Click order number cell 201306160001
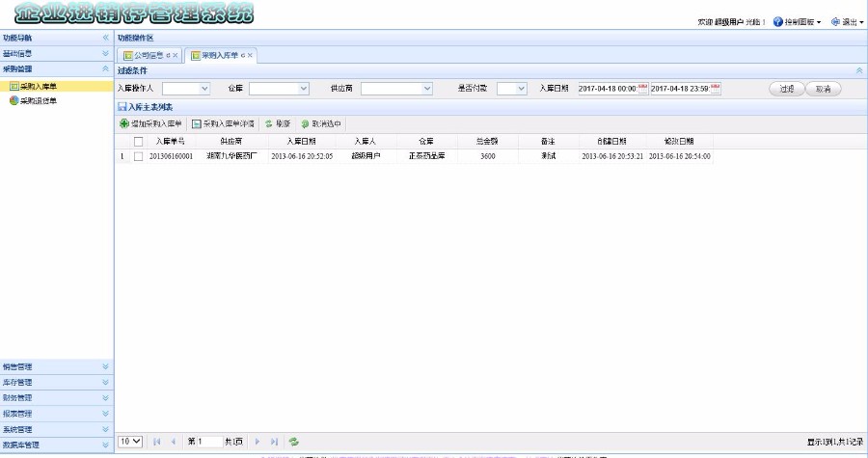The image size is (868, 458). click(171, 156)
